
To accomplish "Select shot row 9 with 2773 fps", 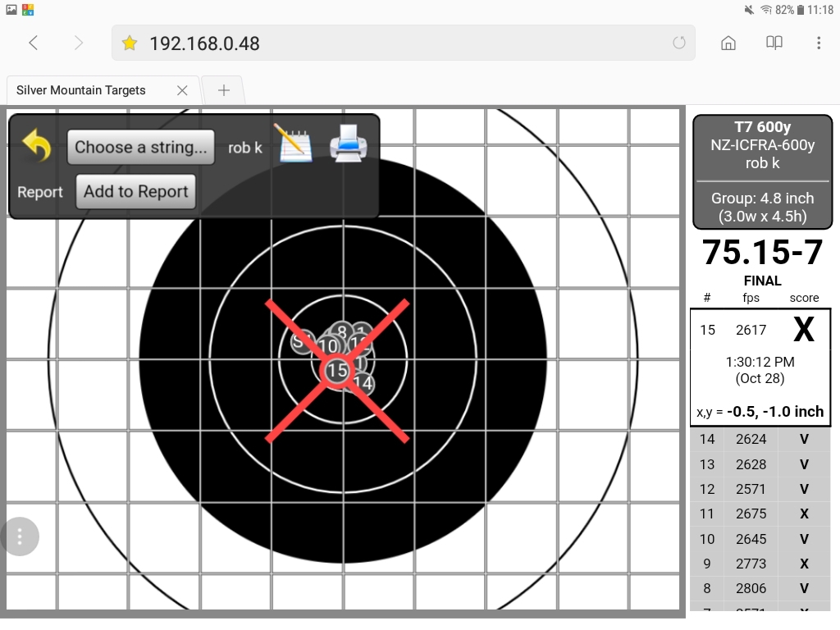I will [760, 564].
